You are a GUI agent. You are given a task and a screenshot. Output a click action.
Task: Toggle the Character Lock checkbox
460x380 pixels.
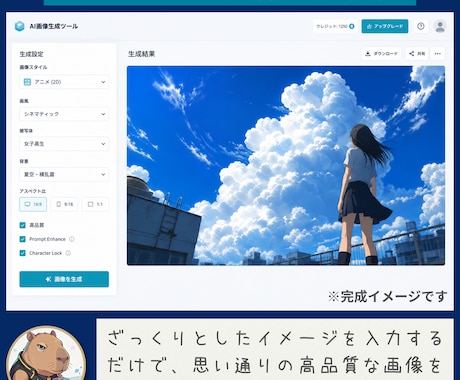(x=22, y=253)
